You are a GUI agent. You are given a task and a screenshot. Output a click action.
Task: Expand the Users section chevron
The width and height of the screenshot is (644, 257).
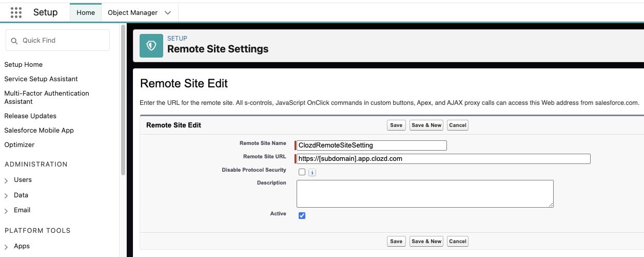pos(6,180)
